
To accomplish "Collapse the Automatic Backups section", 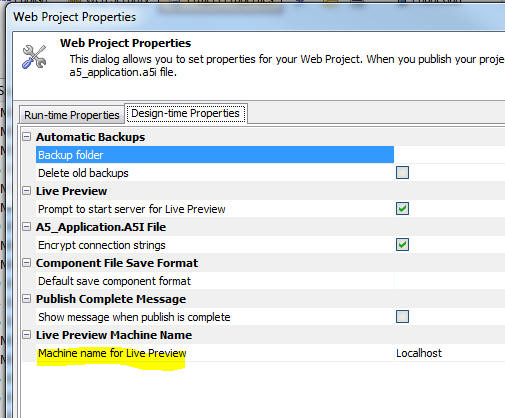I will click(27, 137).
